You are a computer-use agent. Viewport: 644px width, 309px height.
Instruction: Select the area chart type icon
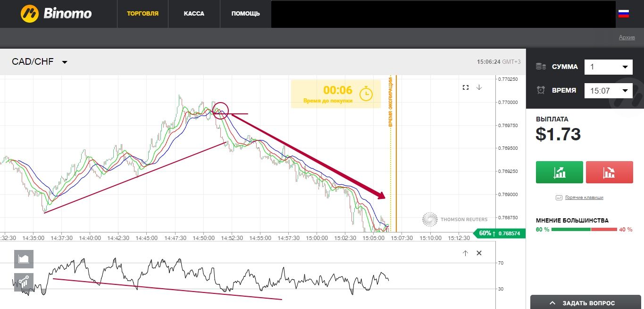click(x=24, y=259)
